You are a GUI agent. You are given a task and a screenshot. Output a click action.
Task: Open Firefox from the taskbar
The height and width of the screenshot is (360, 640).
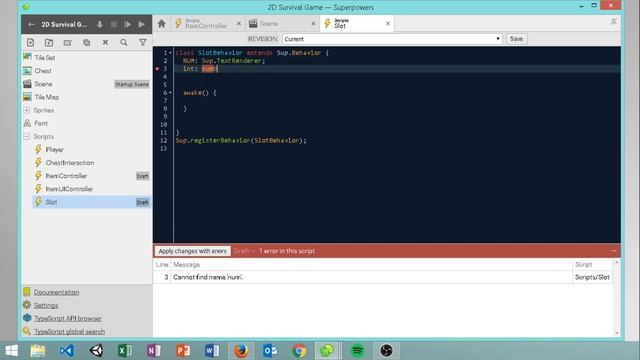click(x=241, y=351)
